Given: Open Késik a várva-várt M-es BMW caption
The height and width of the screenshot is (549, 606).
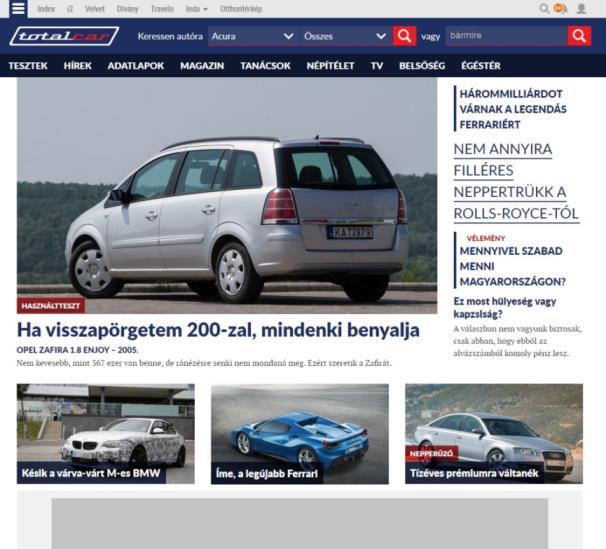Looking at the screenshot, I should pos(91,473).
